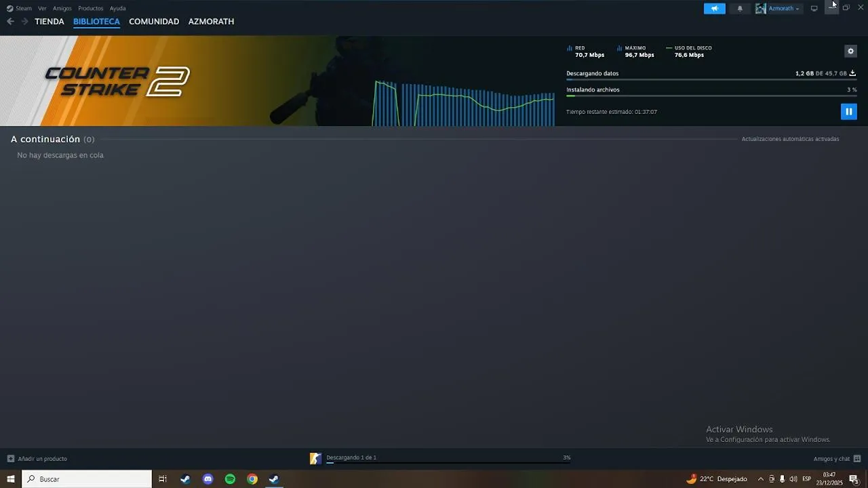Go back with the left arrow
The height and width of the screenshot is (488, 868).
click(x=10, y=22)
